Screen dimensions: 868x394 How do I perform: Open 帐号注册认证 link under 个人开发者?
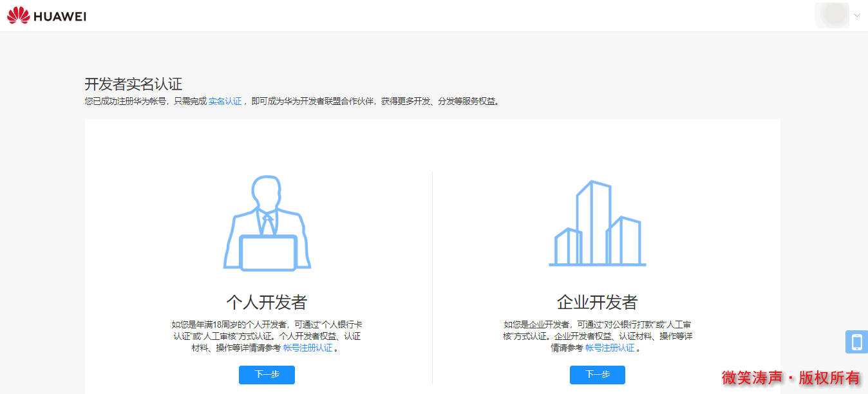pyautogui.click(x=308, y=348)
